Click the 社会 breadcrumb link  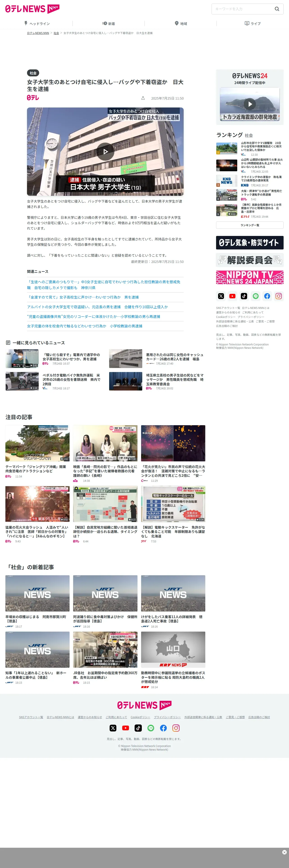56,33
